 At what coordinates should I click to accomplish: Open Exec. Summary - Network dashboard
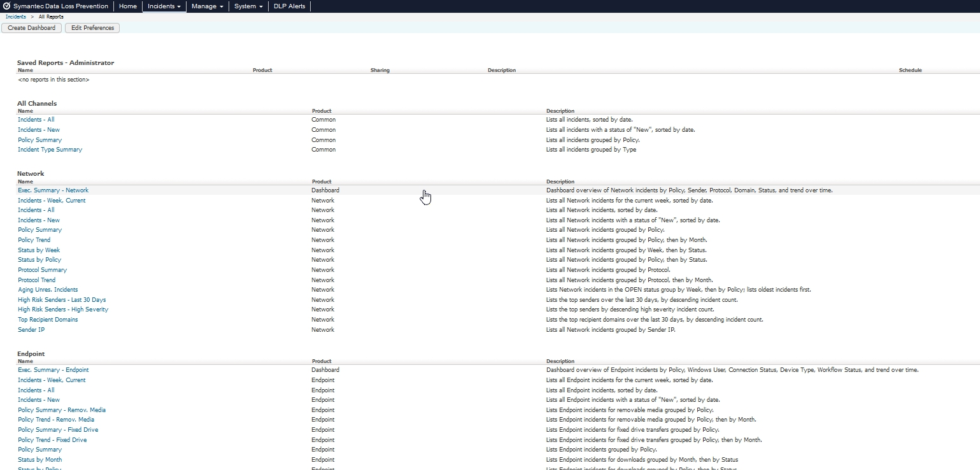pos(53,190)
